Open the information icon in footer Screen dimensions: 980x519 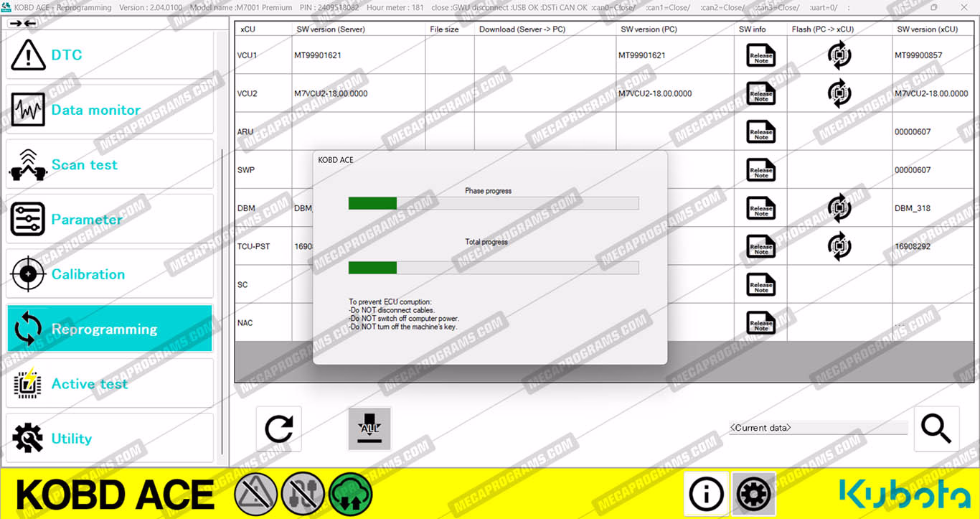[706, 494]
